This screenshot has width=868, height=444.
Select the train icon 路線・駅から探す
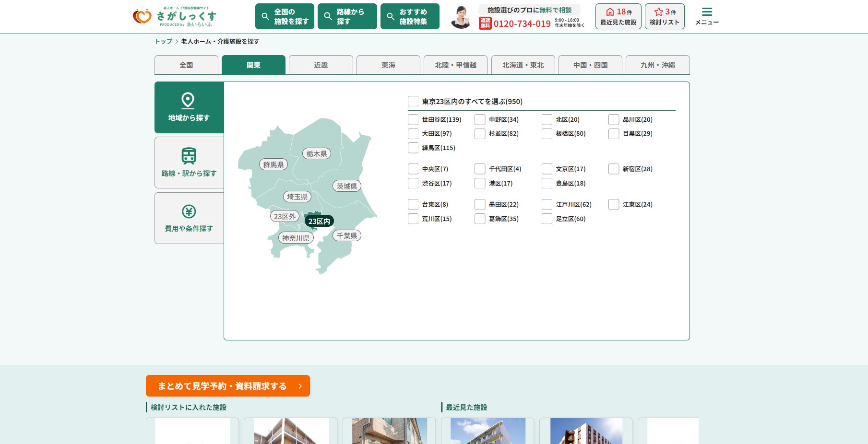click(x=189, y=156)
